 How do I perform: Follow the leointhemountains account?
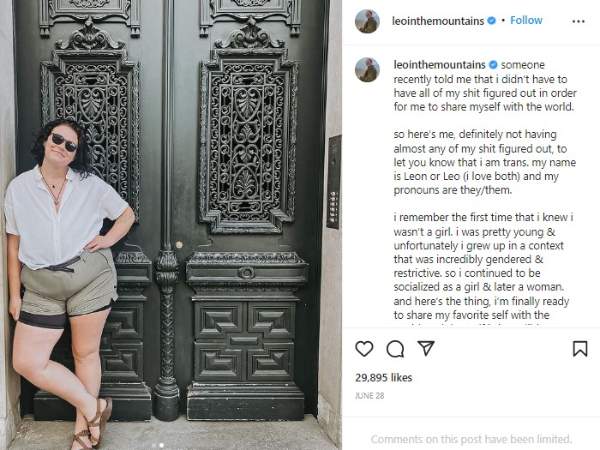526,20
